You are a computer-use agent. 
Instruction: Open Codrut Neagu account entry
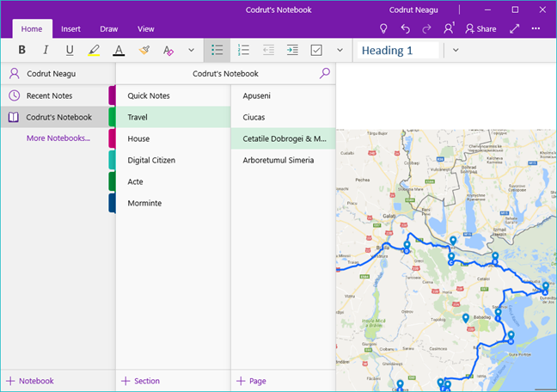pos(58,74)
